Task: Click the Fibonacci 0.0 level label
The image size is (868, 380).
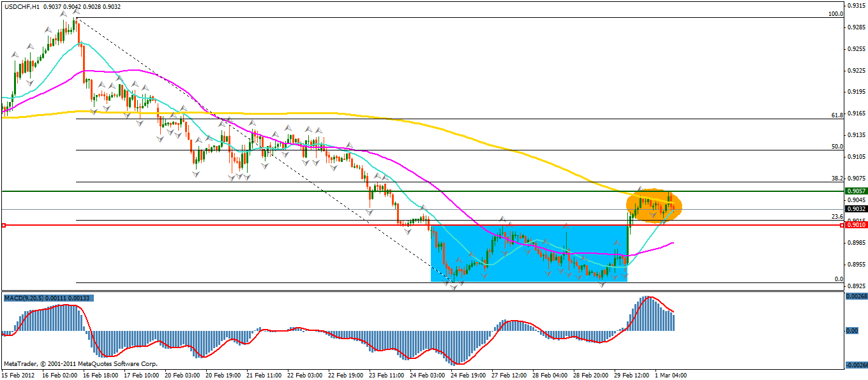Action: click(x=839, y=279)
